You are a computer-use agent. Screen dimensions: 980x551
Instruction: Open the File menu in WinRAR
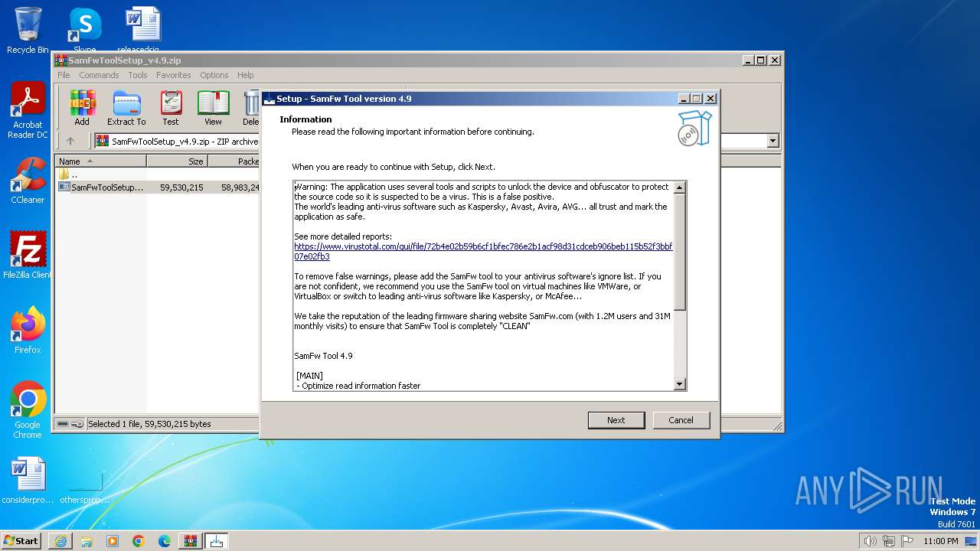click(x=64, y=75)
